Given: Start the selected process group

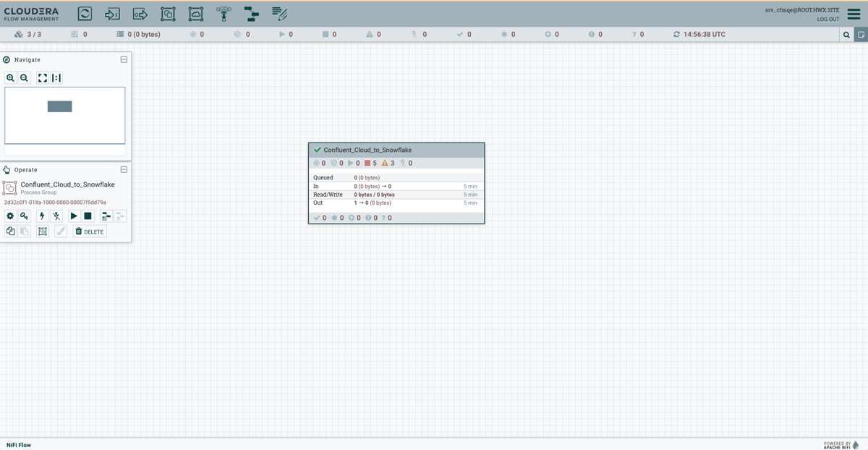Looking at the screenshot, I should [74, 216].
